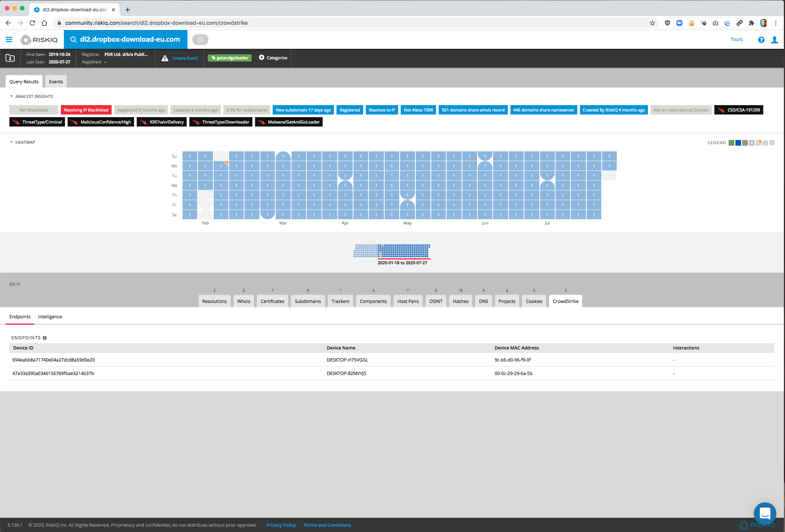
Task: Click the RiskIQ logo
Action: coord(39,40)
